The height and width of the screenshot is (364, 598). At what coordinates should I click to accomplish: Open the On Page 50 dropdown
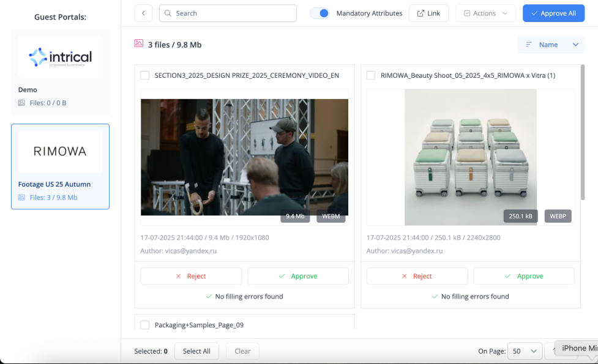[x=525, y=351]
